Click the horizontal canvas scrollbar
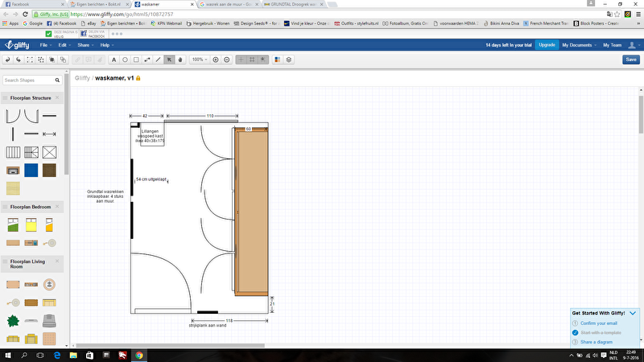Screen dimensions: 644x362 click(x=171, y=346)
